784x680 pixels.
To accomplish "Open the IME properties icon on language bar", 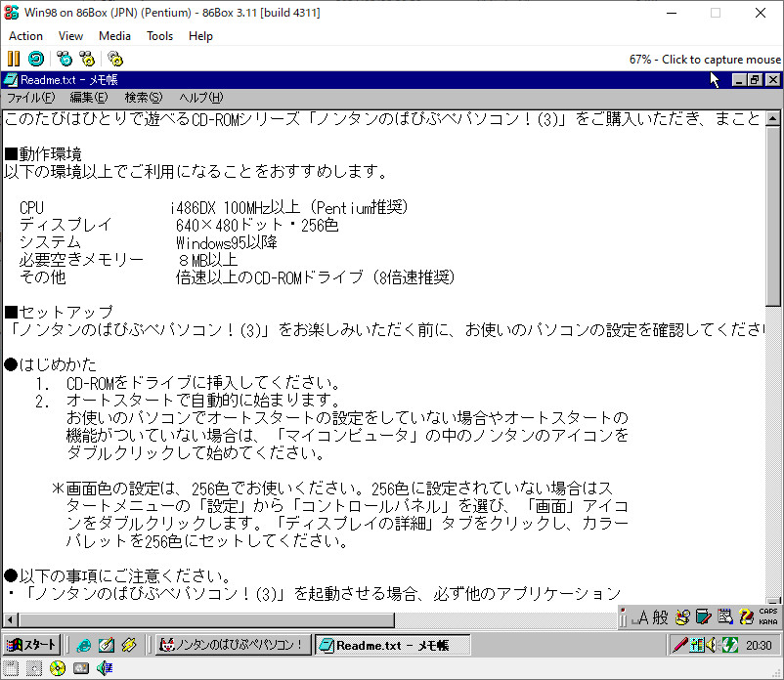I will coord(725,617).
